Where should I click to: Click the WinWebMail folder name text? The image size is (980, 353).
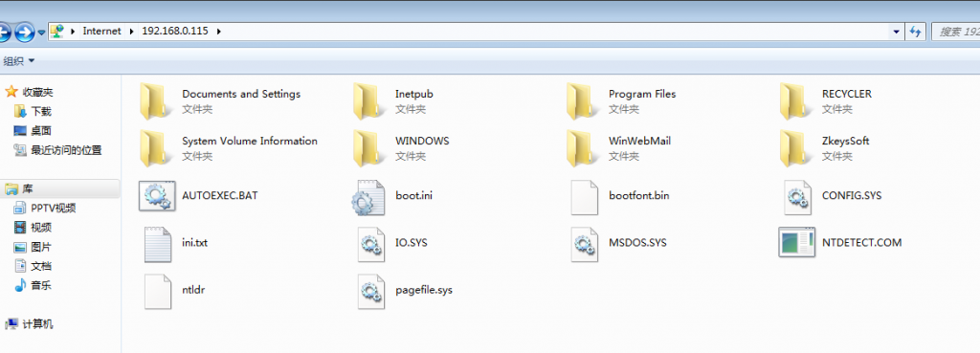click(x=639, y=142)
